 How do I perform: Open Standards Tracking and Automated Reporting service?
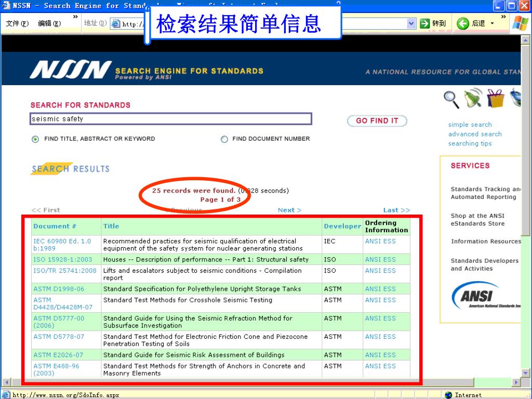[x=485, y=193]
